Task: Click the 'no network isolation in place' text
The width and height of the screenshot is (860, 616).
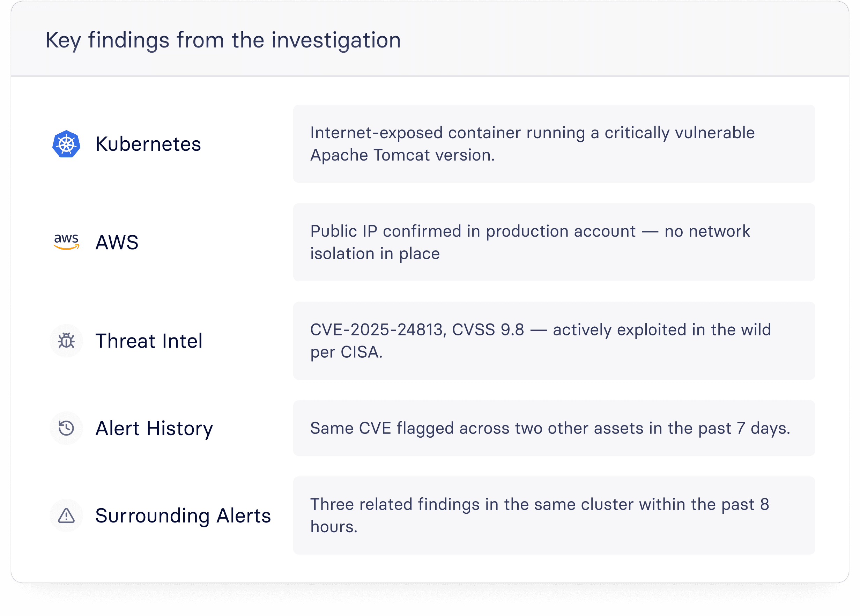Action: click(530, 242)
